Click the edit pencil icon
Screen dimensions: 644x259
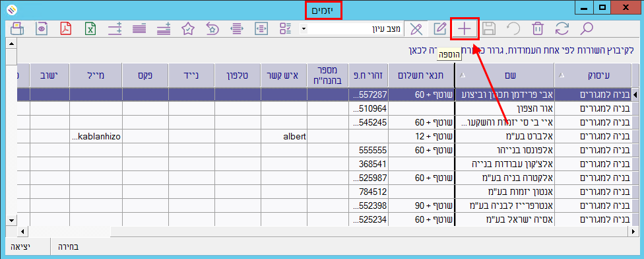(x=440, y=29)
